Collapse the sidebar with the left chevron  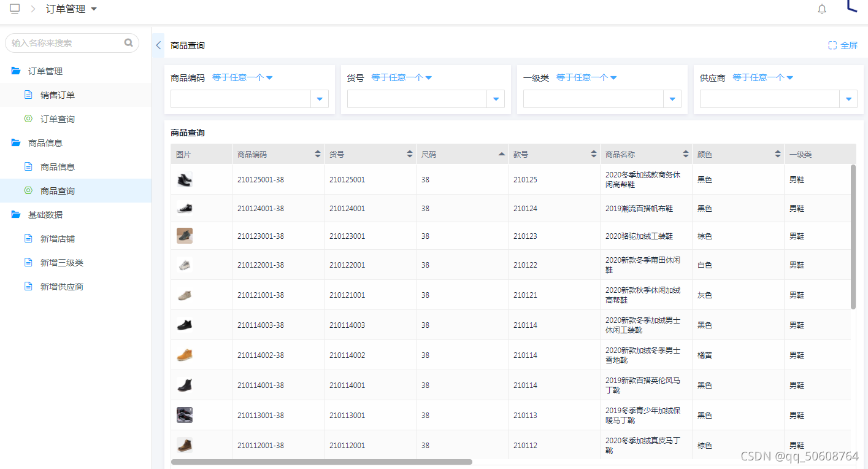158,45
